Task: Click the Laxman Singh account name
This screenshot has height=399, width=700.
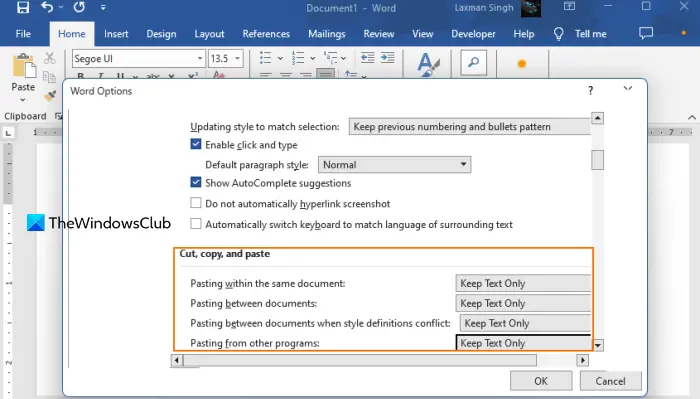Action: pos(484,8)
